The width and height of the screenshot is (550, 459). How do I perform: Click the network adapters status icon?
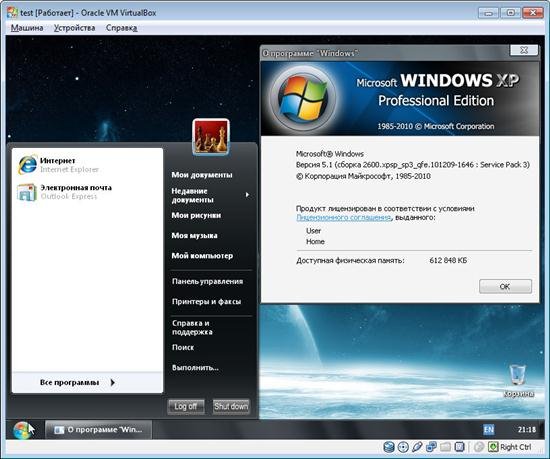(x=431, y=447)
